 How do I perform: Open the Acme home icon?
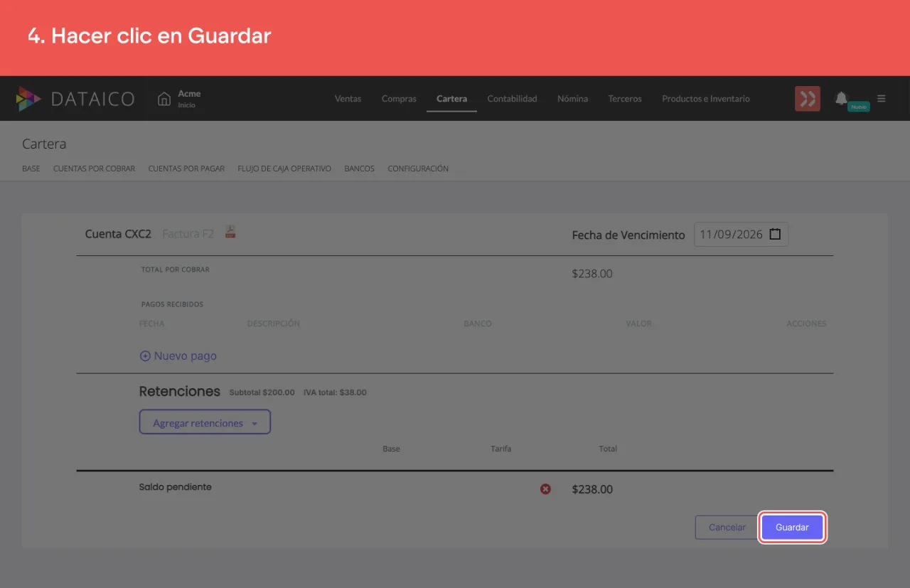164,99
